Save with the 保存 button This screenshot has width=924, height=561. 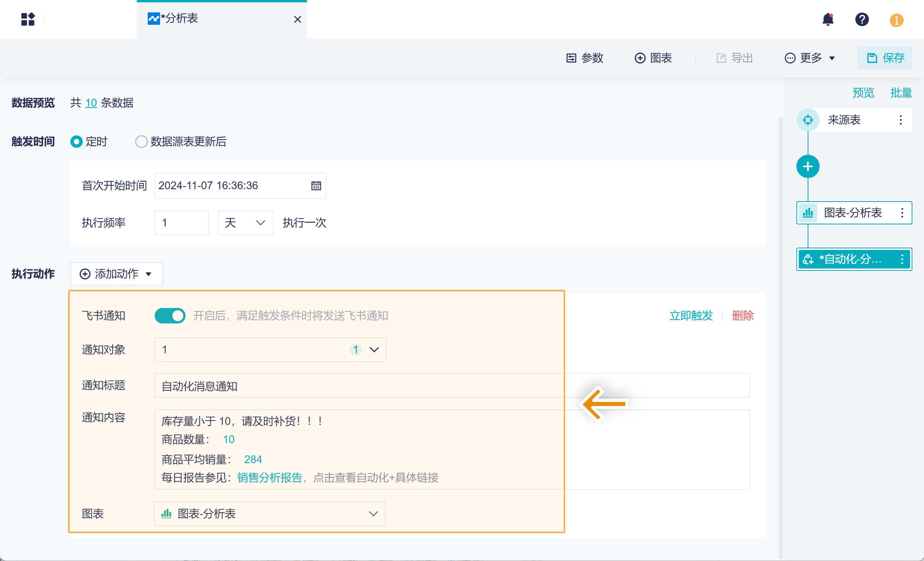[x=885, y=58]
